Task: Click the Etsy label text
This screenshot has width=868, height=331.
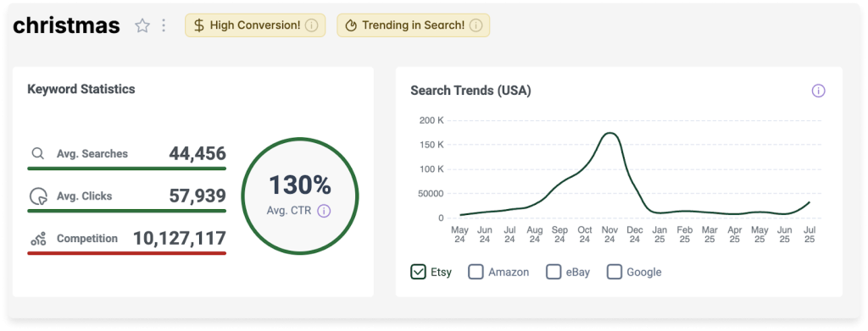Action: click(x=441, y=272)
